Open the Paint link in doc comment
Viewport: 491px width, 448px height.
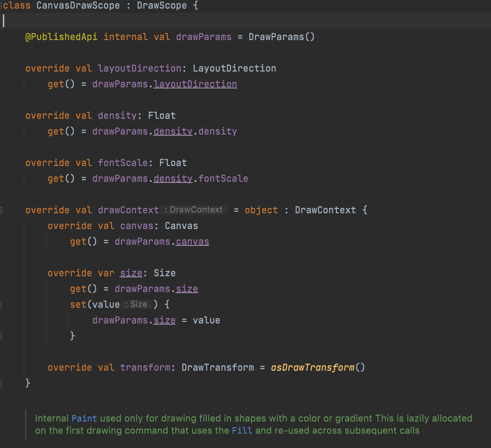click(x=84, y=418)
